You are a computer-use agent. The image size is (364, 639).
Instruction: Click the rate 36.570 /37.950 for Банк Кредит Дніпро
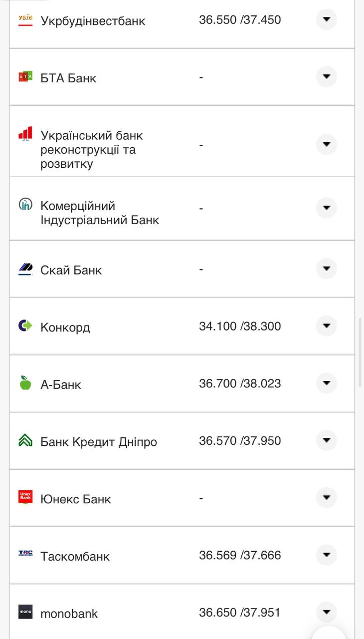[240, 441]
